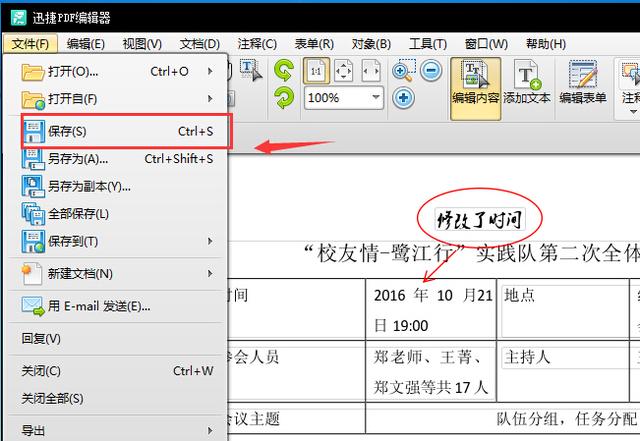The image size is (640, 441).
Task: Expand the 打开自(F) submenu arrow
Action: (x=210, y=99)
